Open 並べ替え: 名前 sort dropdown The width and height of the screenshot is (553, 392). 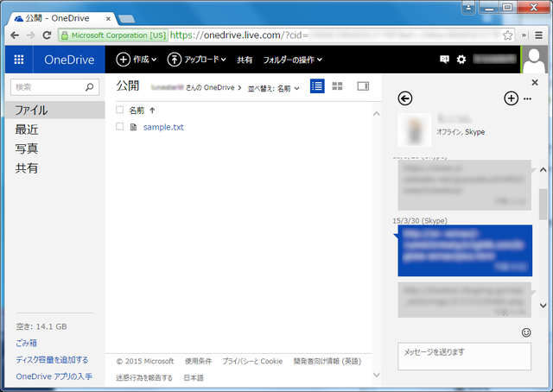click(274, 88)
